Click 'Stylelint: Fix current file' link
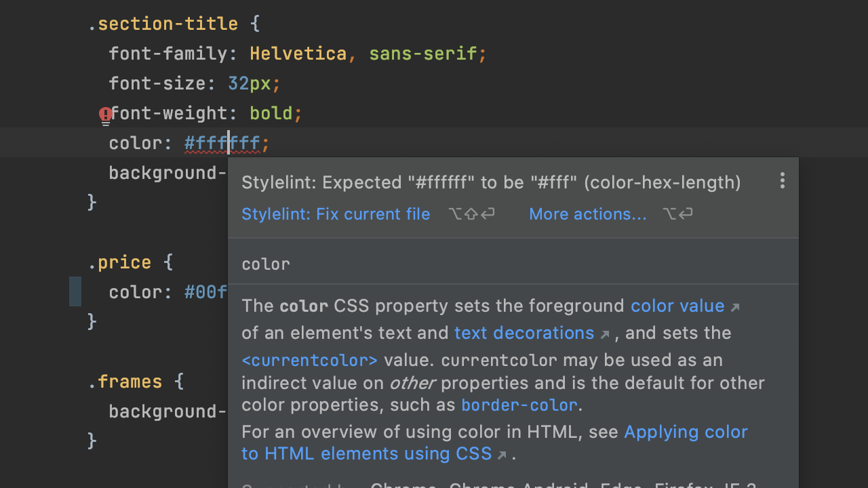868x488 pixels. tap(336, 214)
